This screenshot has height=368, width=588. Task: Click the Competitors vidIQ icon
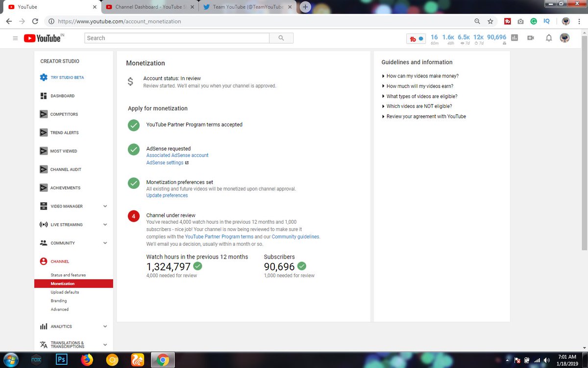pyautogui.click(x=44, y=114)
